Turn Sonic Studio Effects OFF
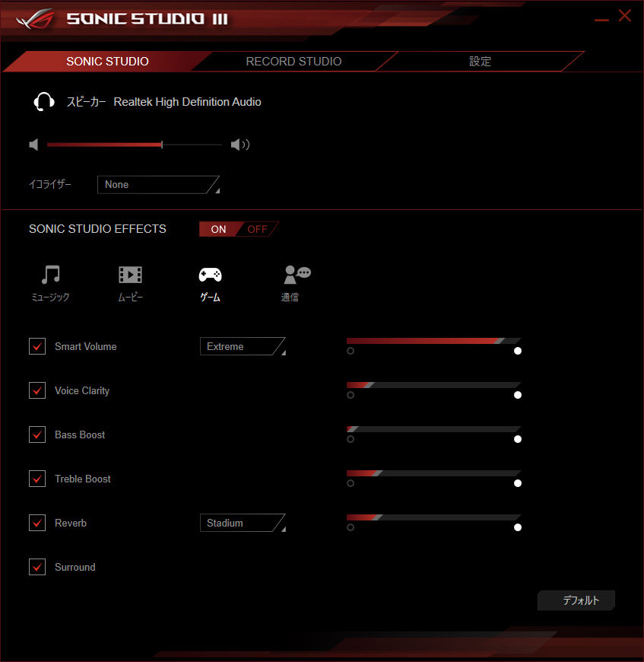This screenshot has width=644, height=662. tap(257, 229)
